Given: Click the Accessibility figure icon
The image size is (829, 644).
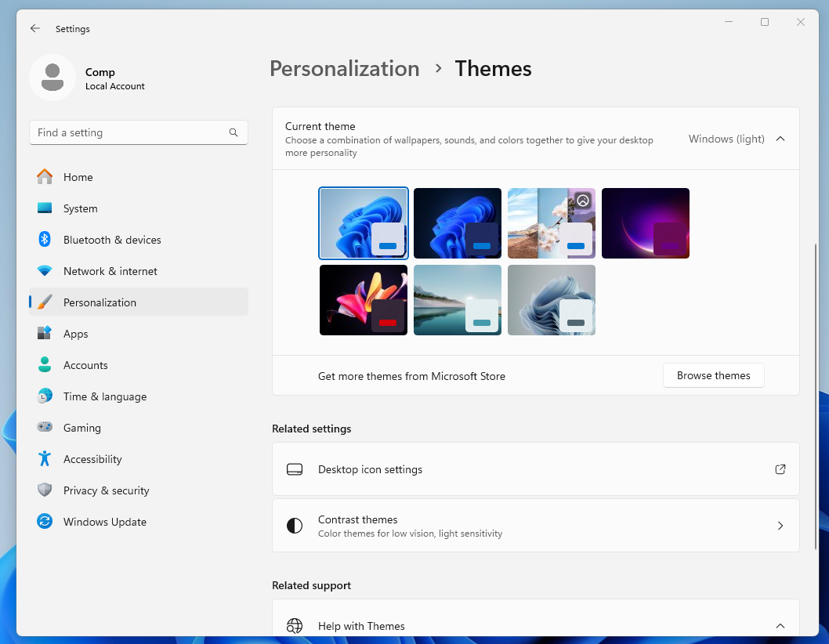Looking at the screenshot, I should [45, 458].
